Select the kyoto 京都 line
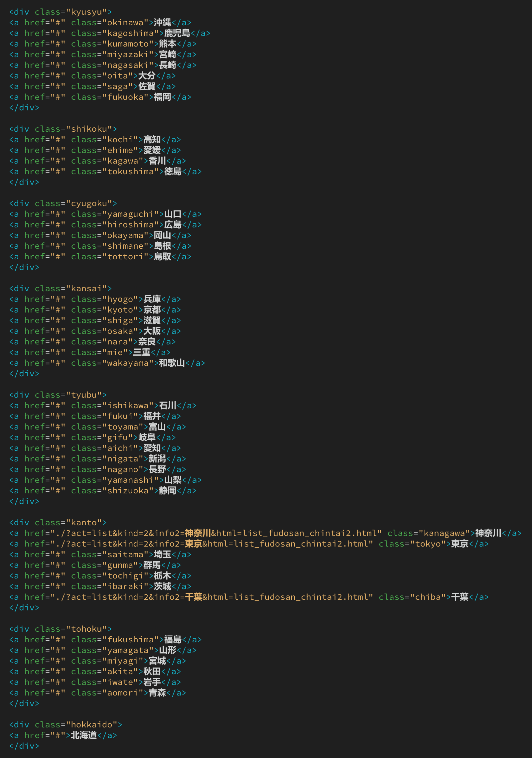This screenshot has height=758, width=532. pos(95,310)
